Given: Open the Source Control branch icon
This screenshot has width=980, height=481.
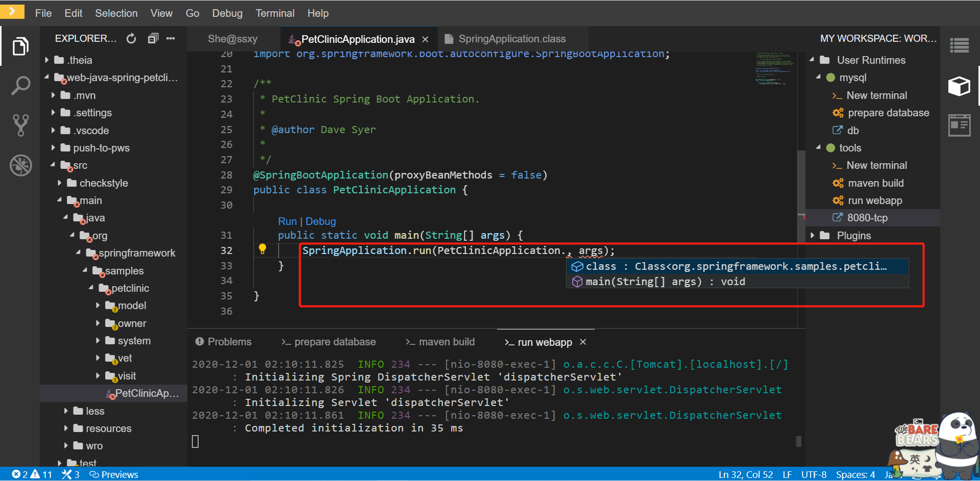Looking at the screenshot, I should coord(20,125).
